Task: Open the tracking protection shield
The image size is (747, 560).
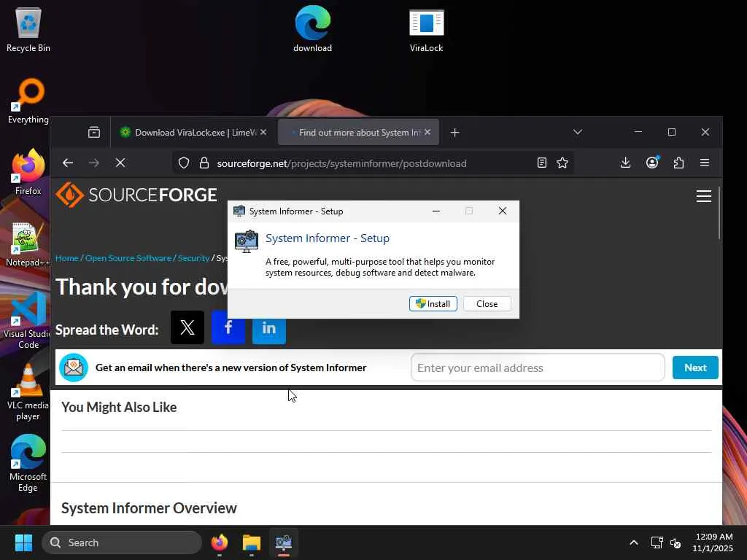Action: (183, 163)
